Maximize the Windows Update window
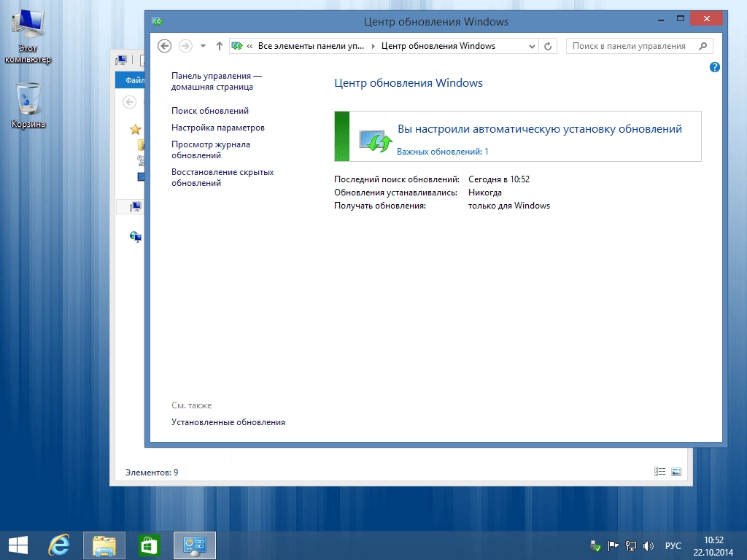Screen dimensions: 747x560 pos(681,19)
